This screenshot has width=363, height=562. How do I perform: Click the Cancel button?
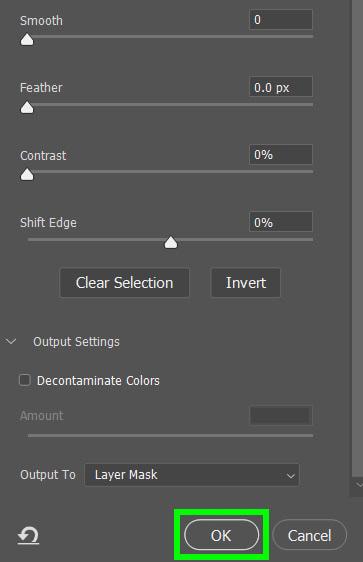(x=310, y=535)
